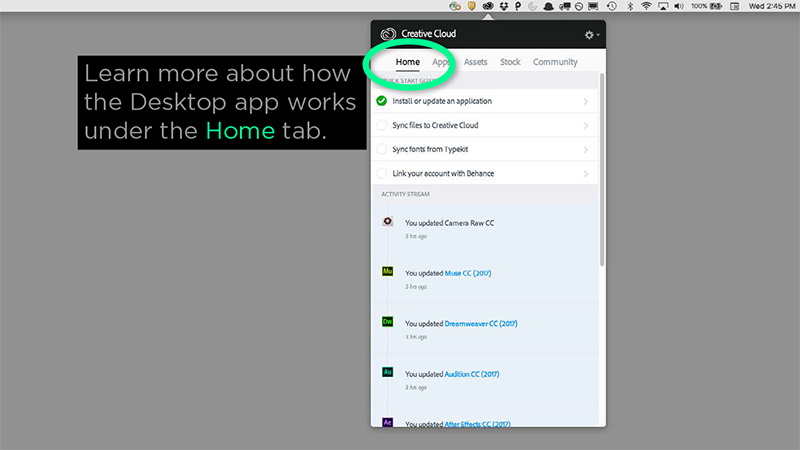The image size is (800, 450).
Task: Toggle the 'Sync files to Creative Cloud' circle
Action: click(382, 125)
